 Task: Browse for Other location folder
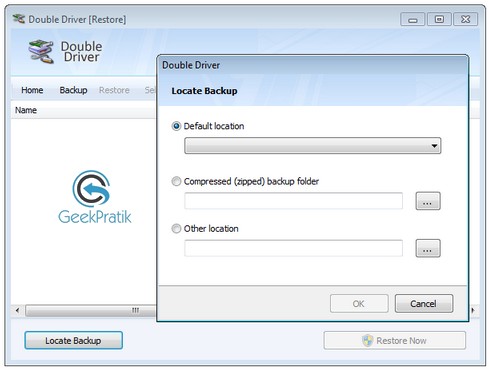click(428, 248)
